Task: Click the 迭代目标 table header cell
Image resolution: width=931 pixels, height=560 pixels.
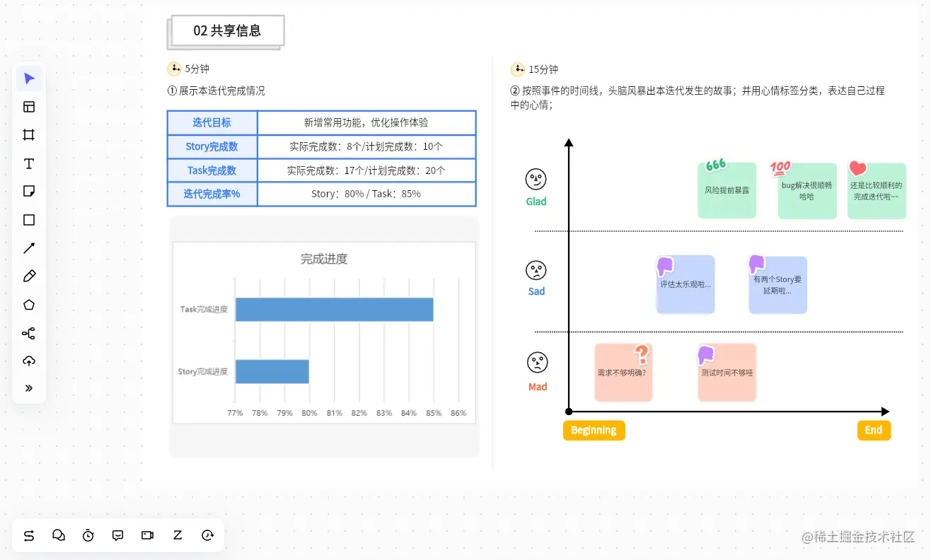Action: (212, 122)
